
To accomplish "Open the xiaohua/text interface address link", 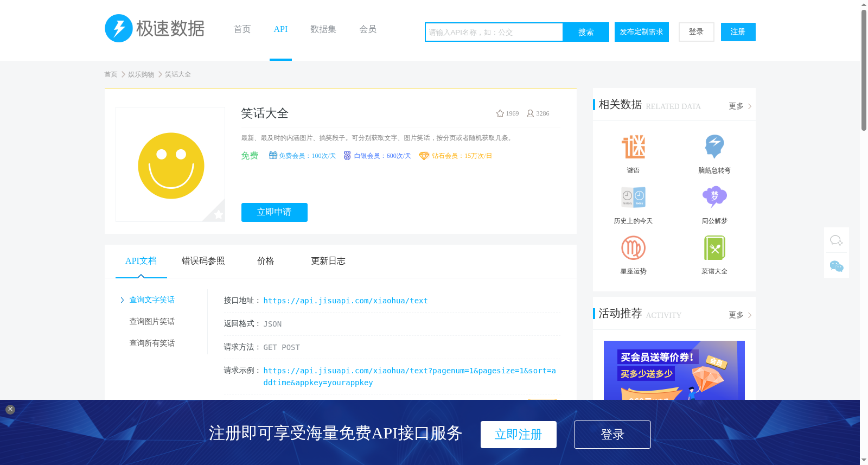I will (x=346, y=301).
